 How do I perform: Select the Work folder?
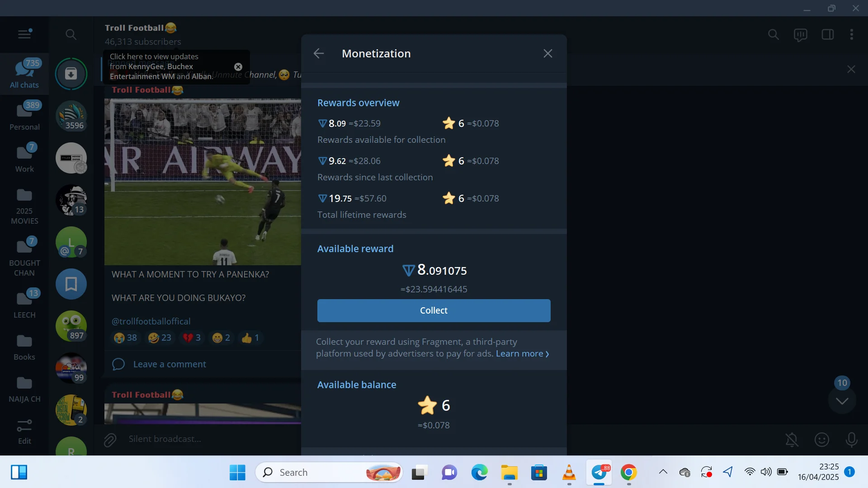[24, 158]
